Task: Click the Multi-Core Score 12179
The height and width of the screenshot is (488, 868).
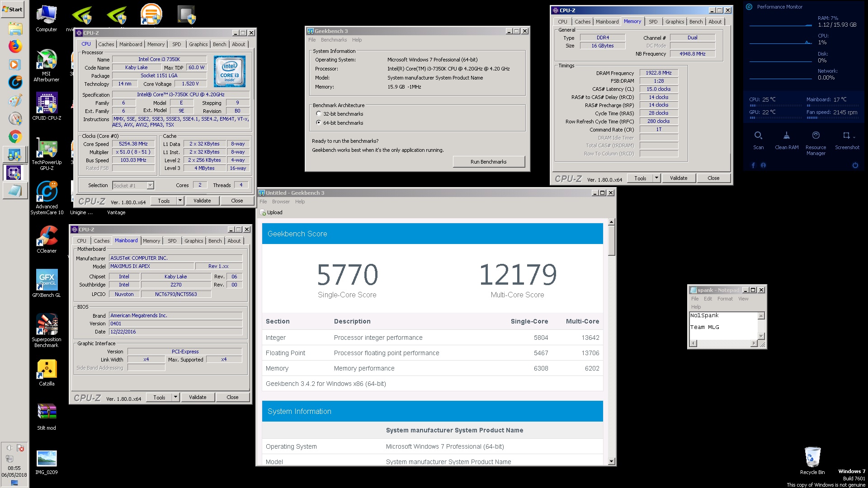Action: tap(518, 274)
